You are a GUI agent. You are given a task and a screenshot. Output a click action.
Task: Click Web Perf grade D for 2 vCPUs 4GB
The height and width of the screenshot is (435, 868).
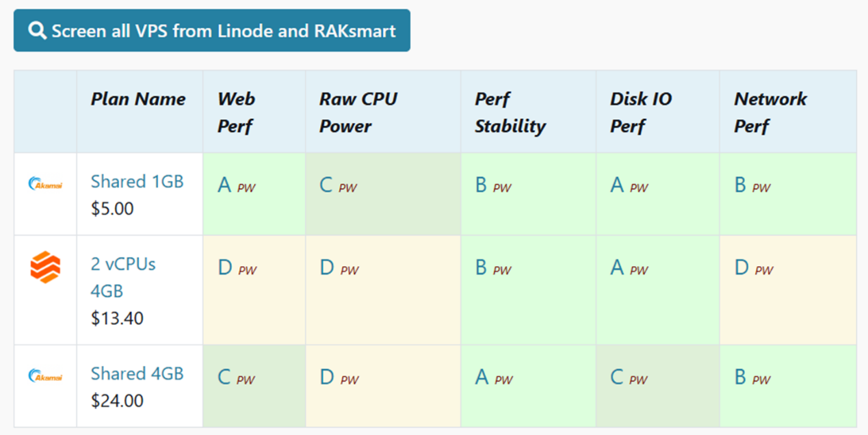pos(225,267)
